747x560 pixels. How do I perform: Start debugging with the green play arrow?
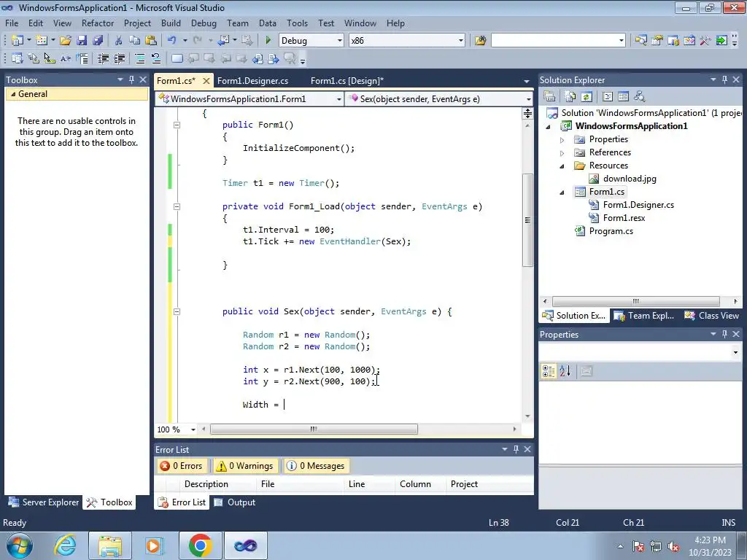point(268,41)
